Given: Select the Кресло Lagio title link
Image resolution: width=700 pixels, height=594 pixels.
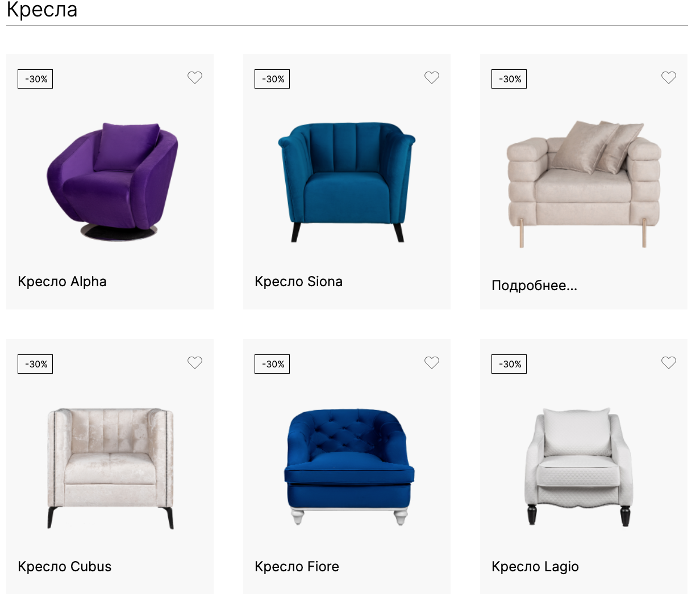Looking at the screenshot, I should coord(535,567).
